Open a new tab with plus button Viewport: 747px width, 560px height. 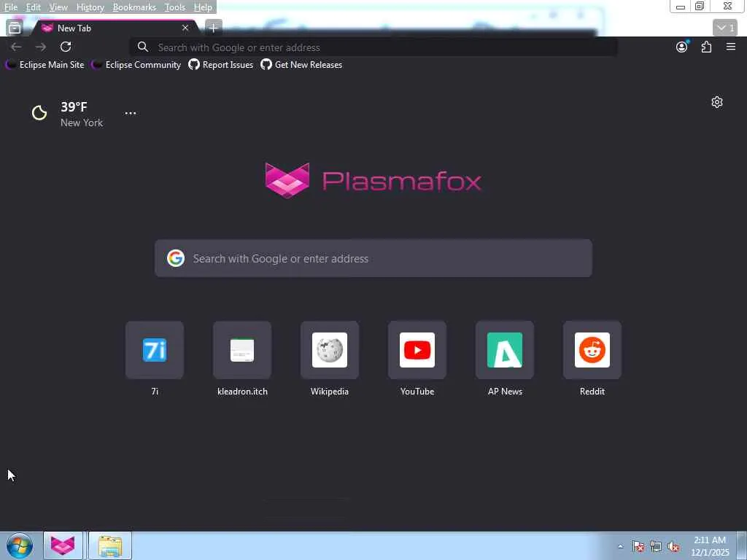tap(213, 28)
